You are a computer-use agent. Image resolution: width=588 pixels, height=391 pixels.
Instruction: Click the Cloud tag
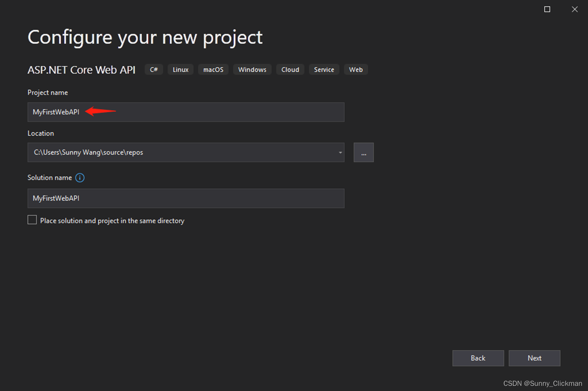click(290, 70)
